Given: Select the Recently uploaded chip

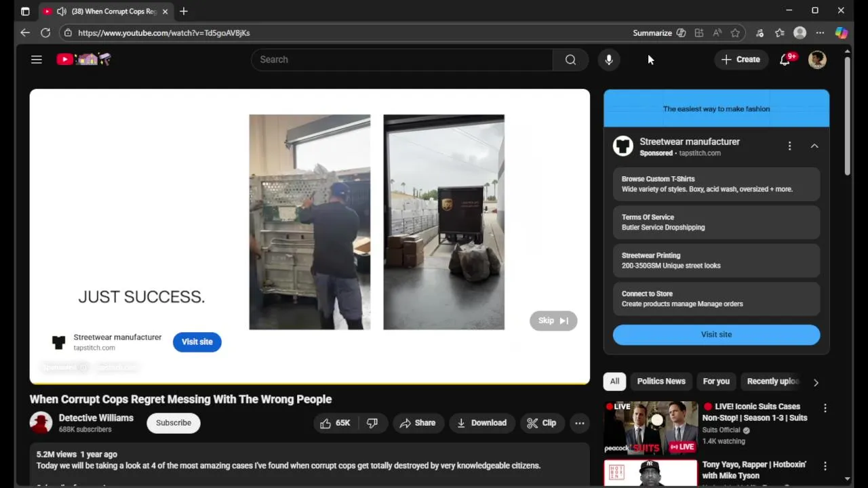Looking at the screenshot, I should tap(772, 382).
